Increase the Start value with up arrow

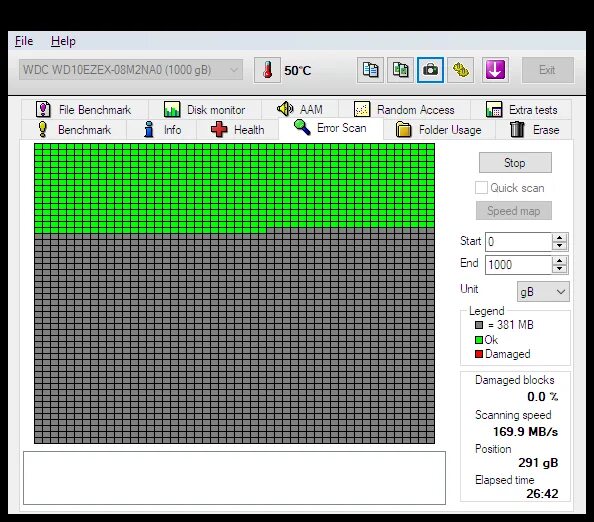[560, 238]
